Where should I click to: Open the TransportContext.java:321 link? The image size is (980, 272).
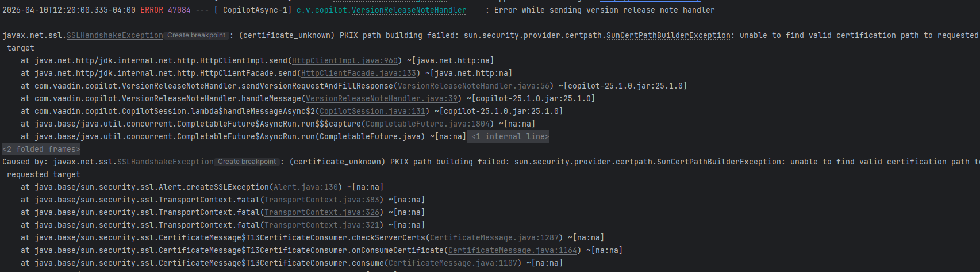(x=321, y=225)
